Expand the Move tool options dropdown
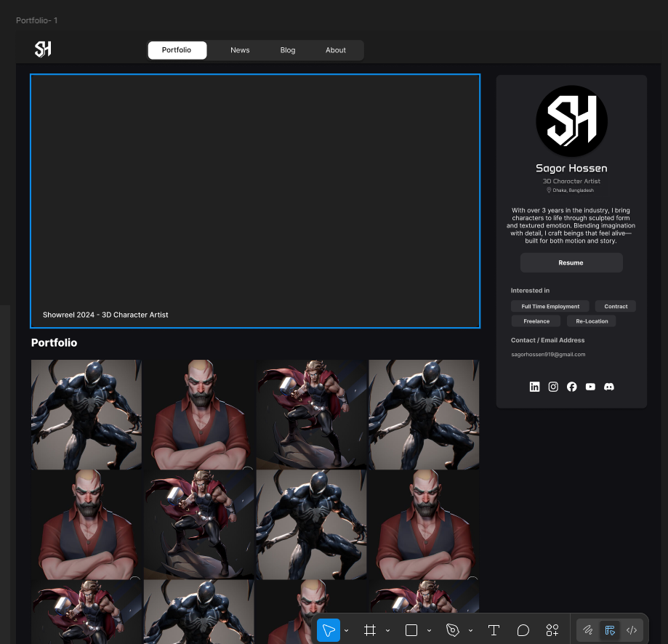Image resolution: width=668 pixels, height=644 pixels. (x=347, y=630)
